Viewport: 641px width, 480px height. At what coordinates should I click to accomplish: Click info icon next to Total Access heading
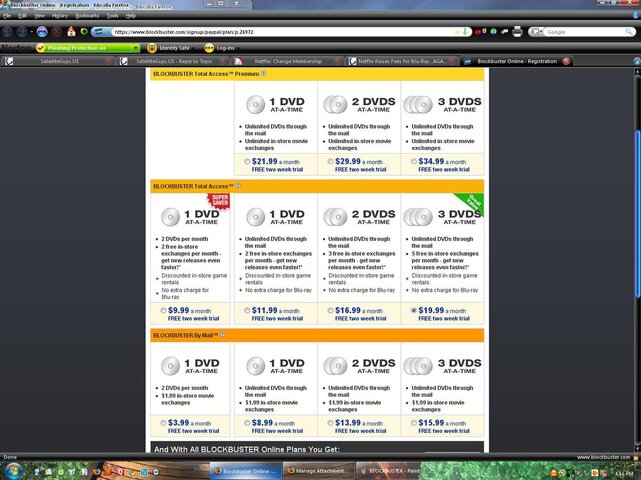coord(238,186)
